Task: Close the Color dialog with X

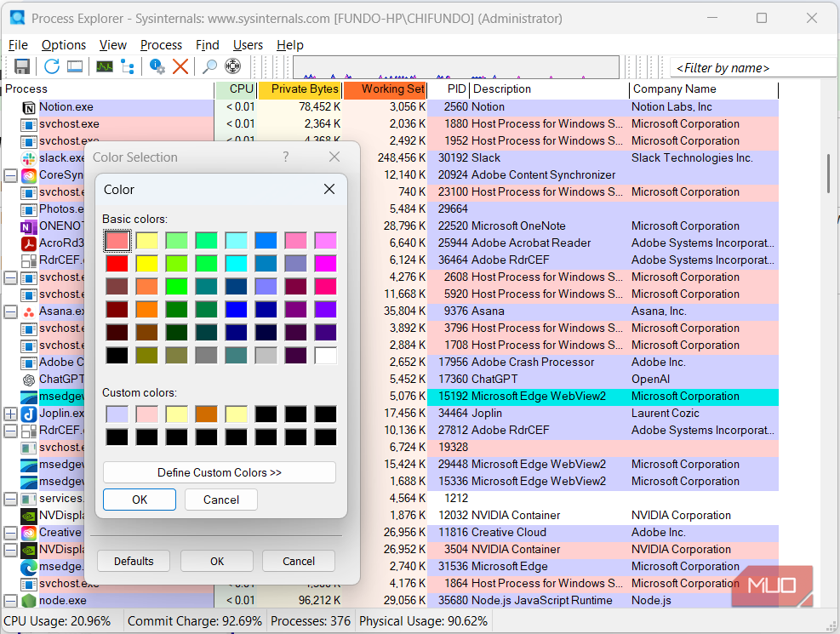Action: click(x=329, y=189)
